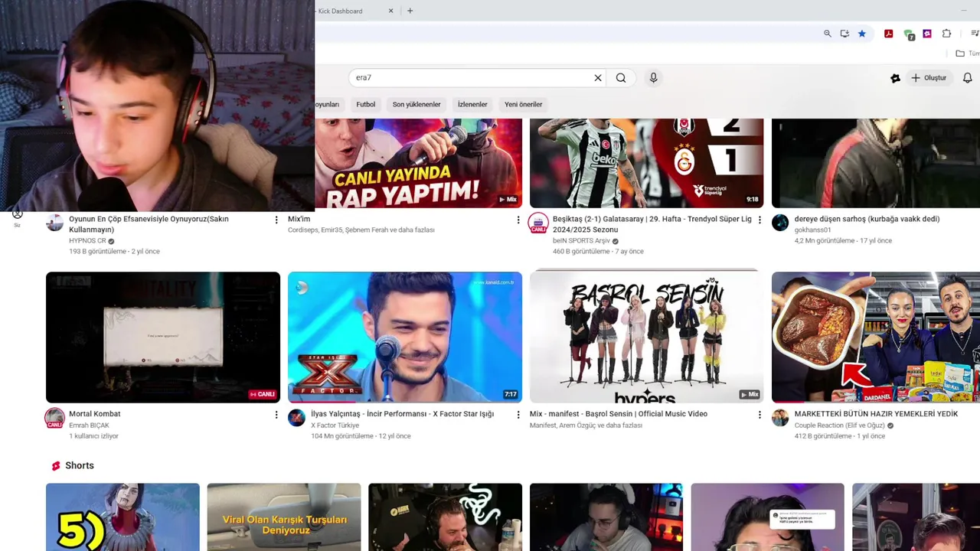Image resolution: width=980 pixels, height=551 pixels.
Task: Clear the YouTube search text
Action: point(598,77)
